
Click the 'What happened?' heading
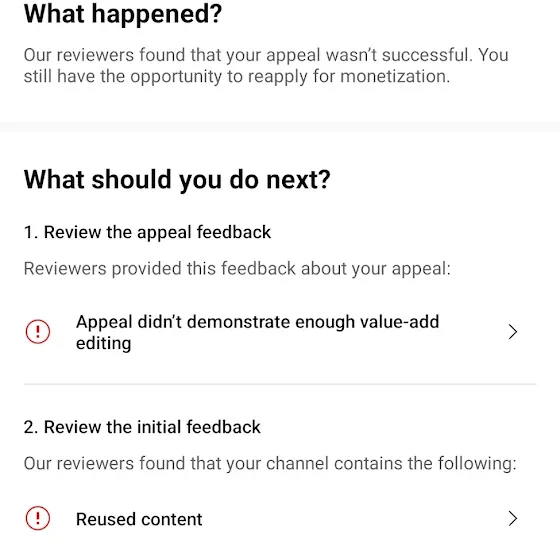click(x=123, y=14)
